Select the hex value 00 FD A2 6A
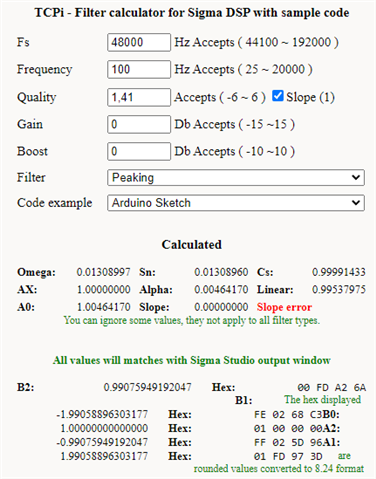This screenshot has height=479, width=376. (332, 388)
